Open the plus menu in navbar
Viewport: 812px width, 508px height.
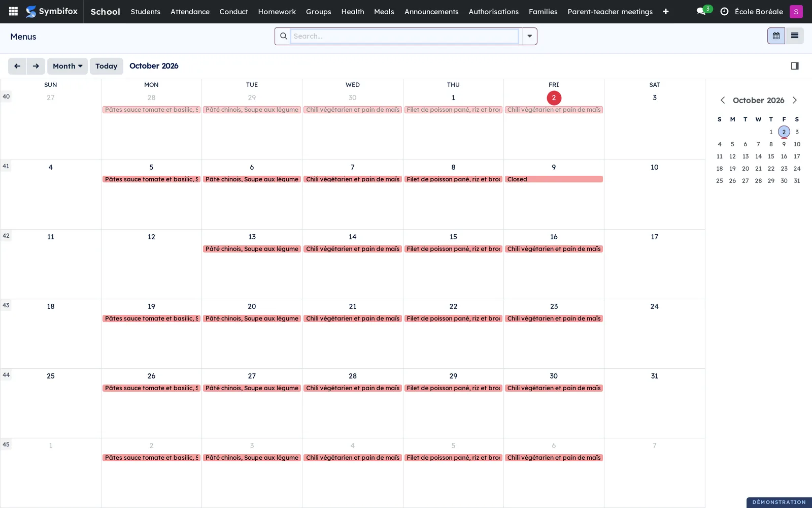665,11
